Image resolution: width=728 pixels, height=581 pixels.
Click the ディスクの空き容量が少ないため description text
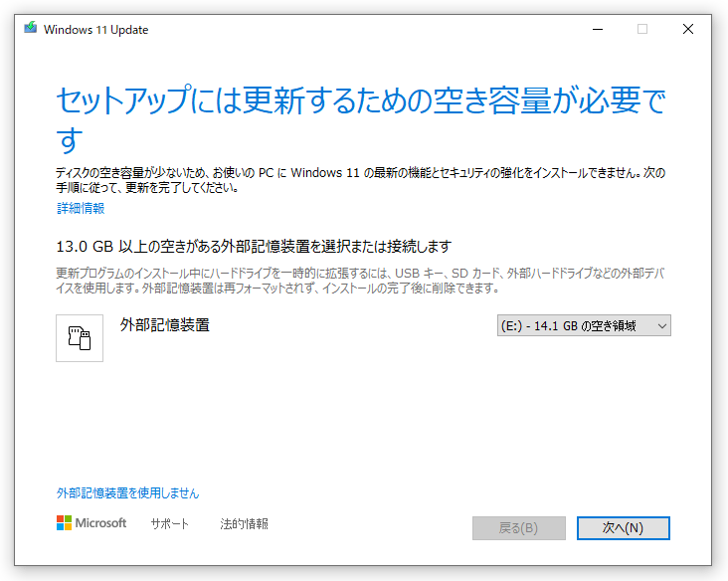(x=361, y=180)
